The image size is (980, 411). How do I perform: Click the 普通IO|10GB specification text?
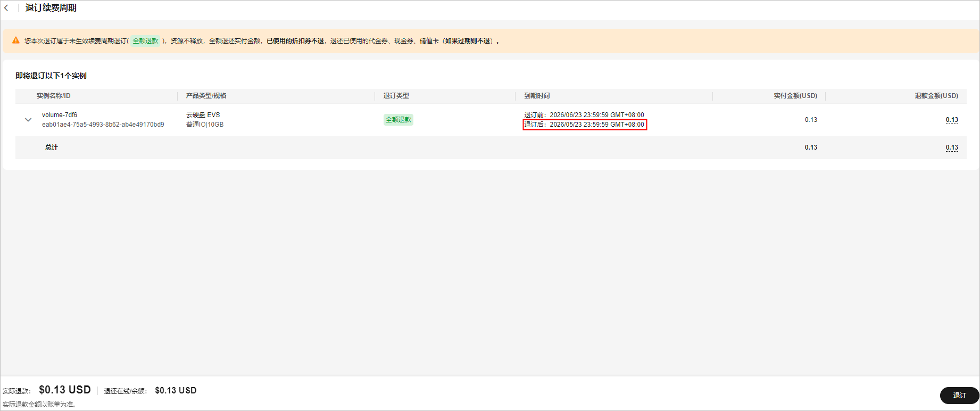(x=205, y=125)
